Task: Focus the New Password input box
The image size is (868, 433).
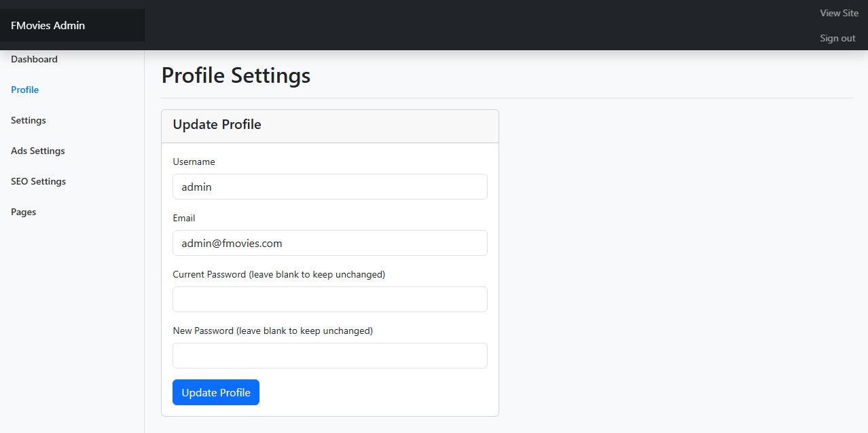Action: tap(329, 356)
